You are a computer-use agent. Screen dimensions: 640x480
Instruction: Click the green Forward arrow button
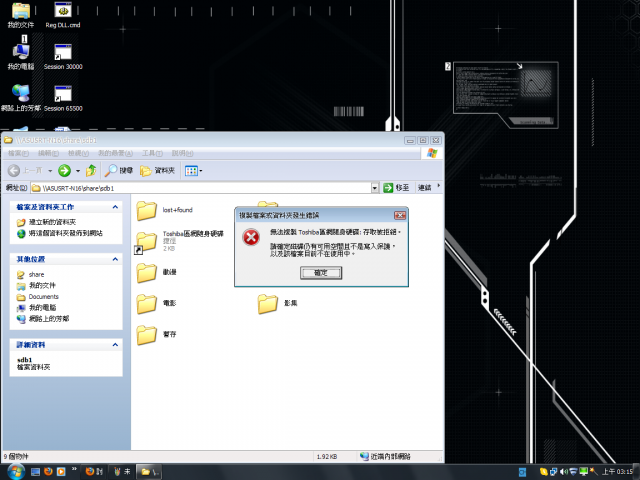(x=64, y=171)
